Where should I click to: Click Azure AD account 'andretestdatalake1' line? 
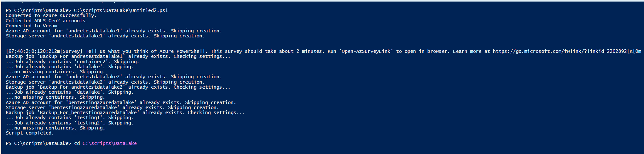(113, 31)
